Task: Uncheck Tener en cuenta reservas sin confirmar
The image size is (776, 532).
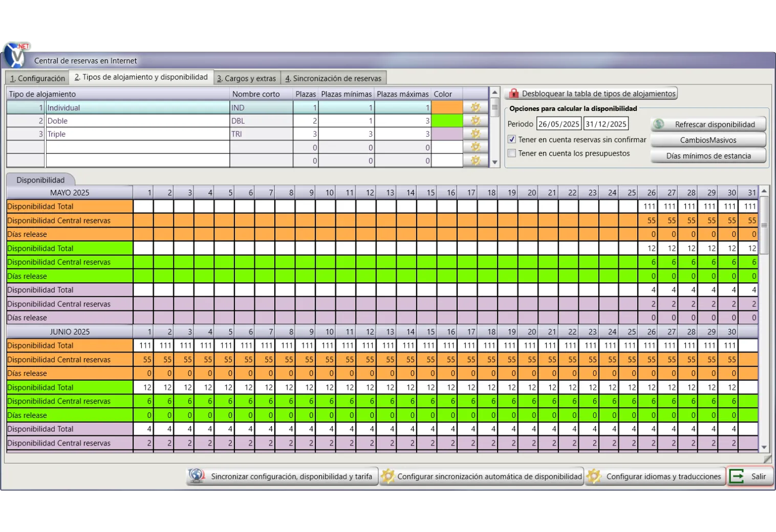Action: coord(512,140)
